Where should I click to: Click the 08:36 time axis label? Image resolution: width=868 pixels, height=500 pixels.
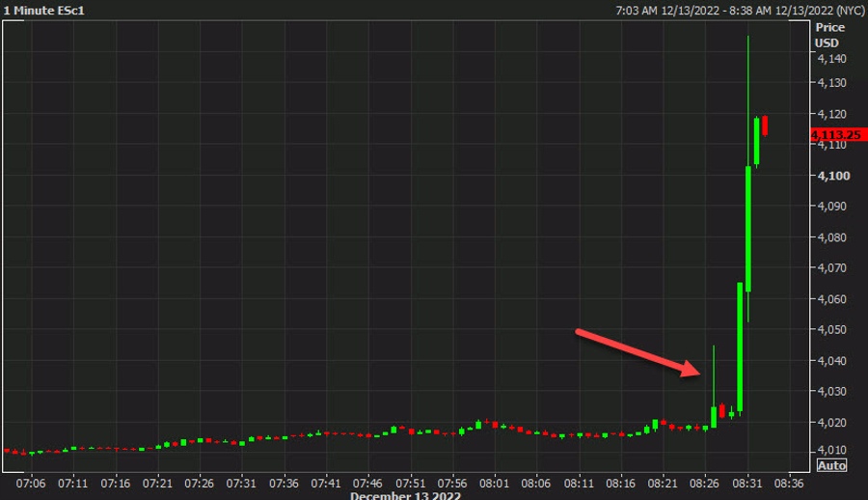(x=789, y=482)
